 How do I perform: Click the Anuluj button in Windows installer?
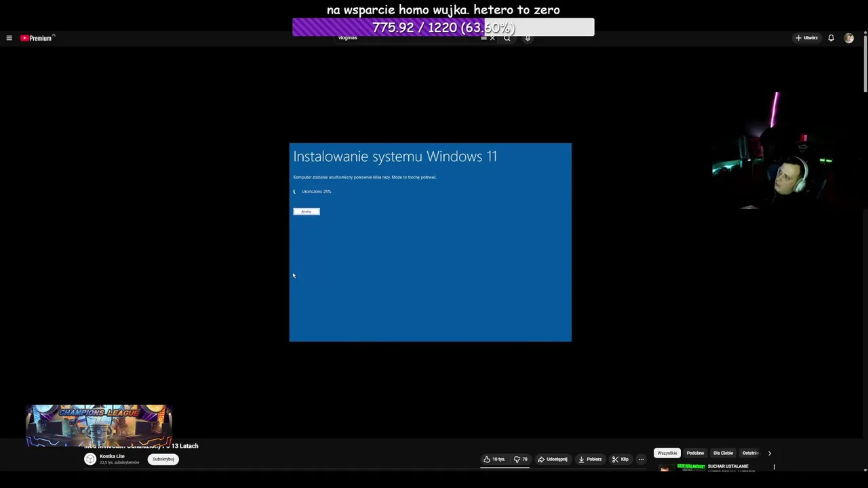click(x=307, y=211)
